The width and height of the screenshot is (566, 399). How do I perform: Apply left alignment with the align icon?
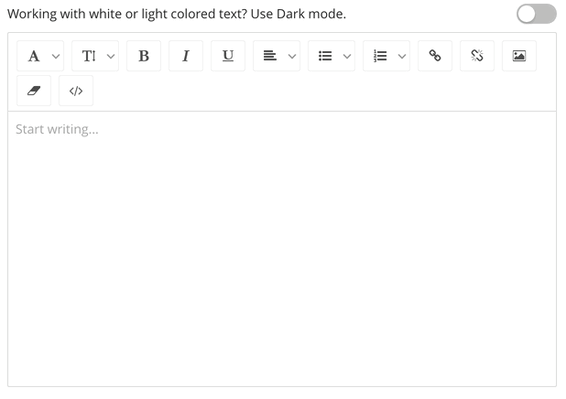pos(270,56)
